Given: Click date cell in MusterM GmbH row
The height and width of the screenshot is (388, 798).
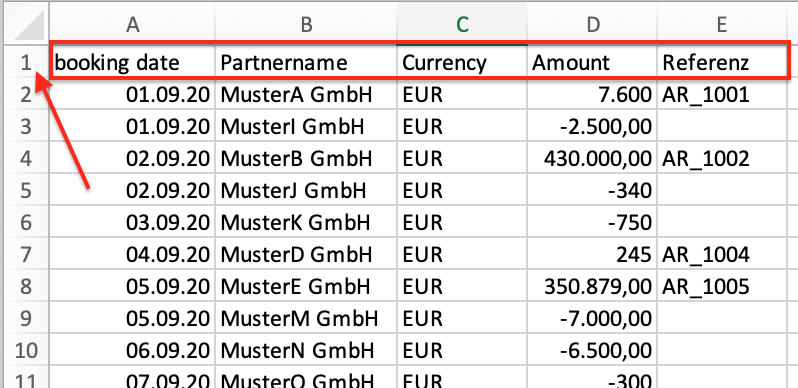Looking at the screenshot, I should [x=132, y=319].
